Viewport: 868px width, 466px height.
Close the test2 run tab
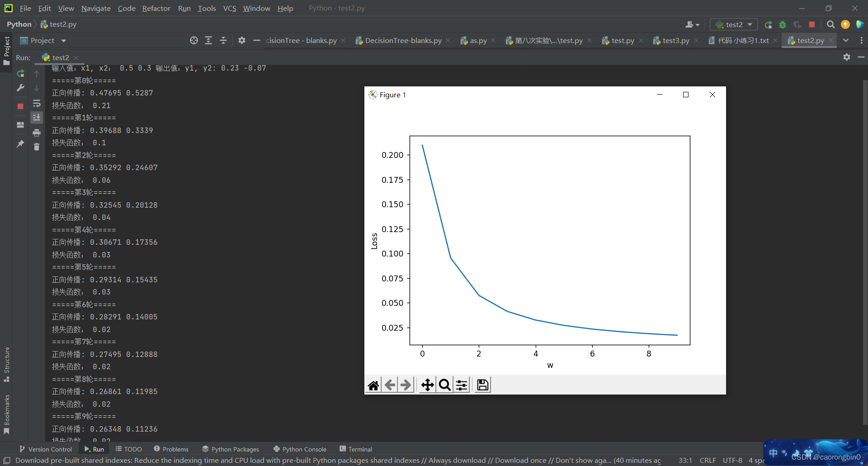point(76,57)
